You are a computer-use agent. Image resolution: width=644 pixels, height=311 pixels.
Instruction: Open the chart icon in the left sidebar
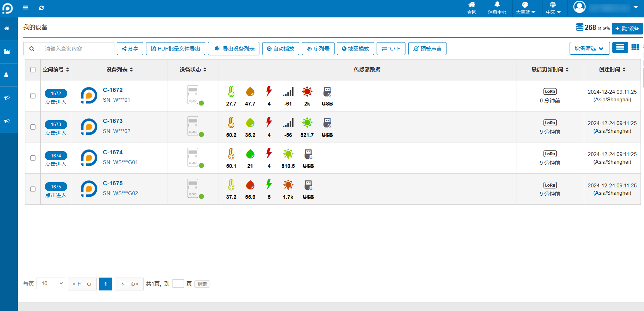7,52
